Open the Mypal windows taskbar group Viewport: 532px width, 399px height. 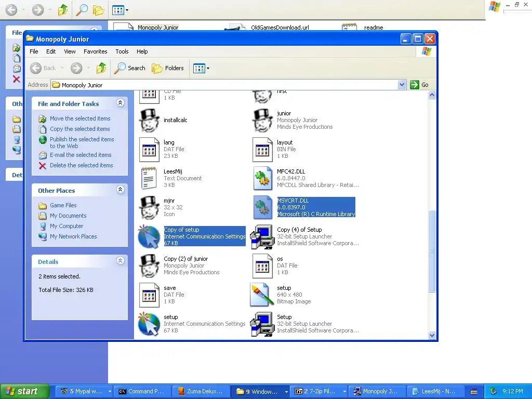point(83,392)
